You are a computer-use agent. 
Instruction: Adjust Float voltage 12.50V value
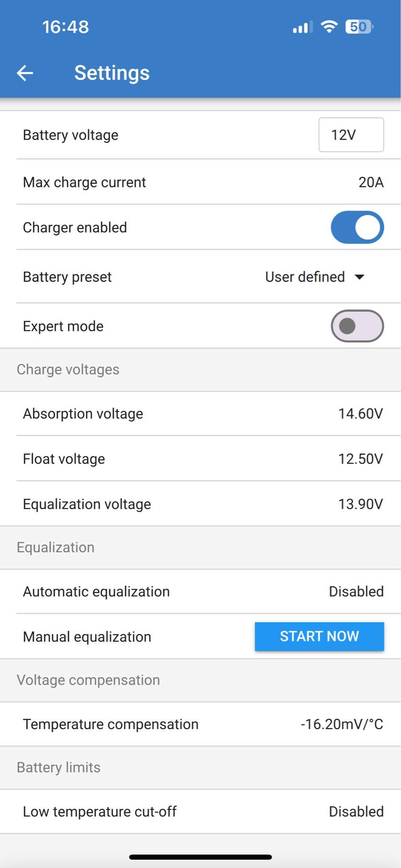coord(360,459)
